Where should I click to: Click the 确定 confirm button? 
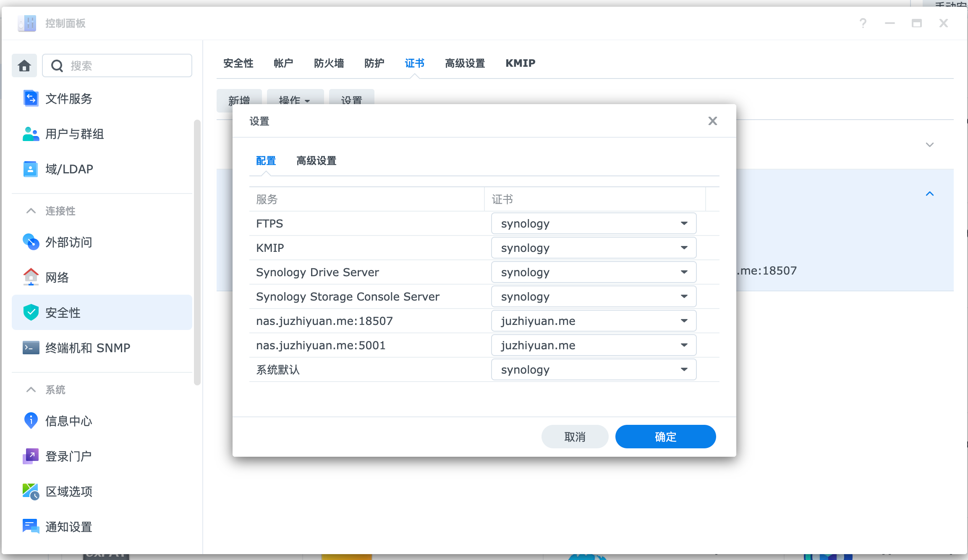click(665, 437)
